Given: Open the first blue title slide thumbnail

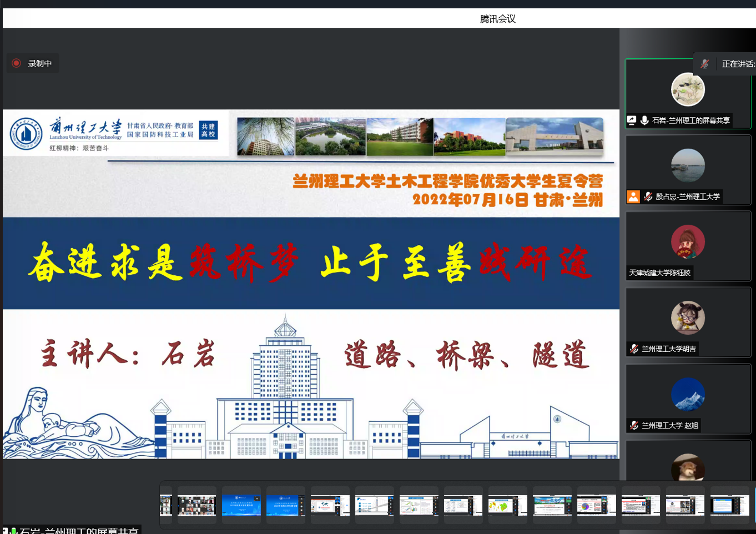Looking at the screenshot, I should point(241,505).
